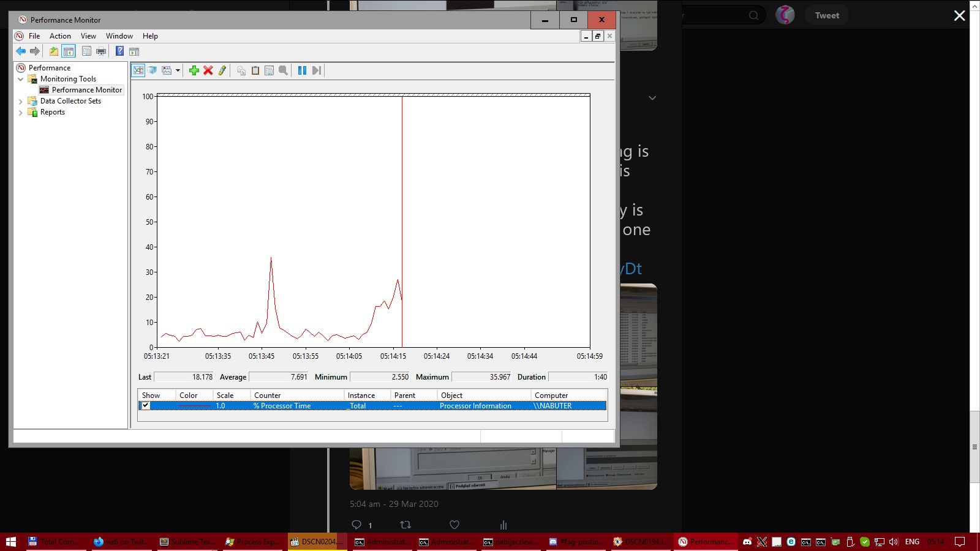Click the Highlight pencil icon
The height and width of the screenshot is (551, 980).
222,70
